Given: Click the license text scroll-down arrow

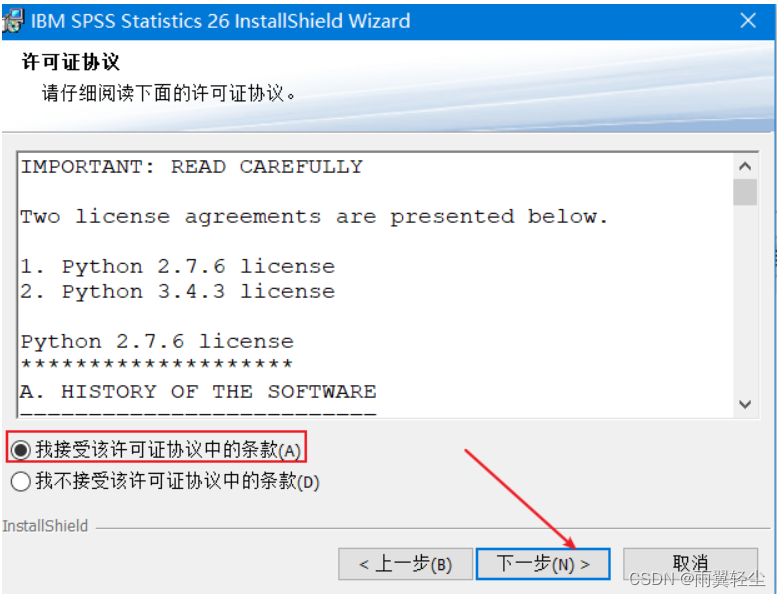Looking at the screenshot, I should [745, 404].
